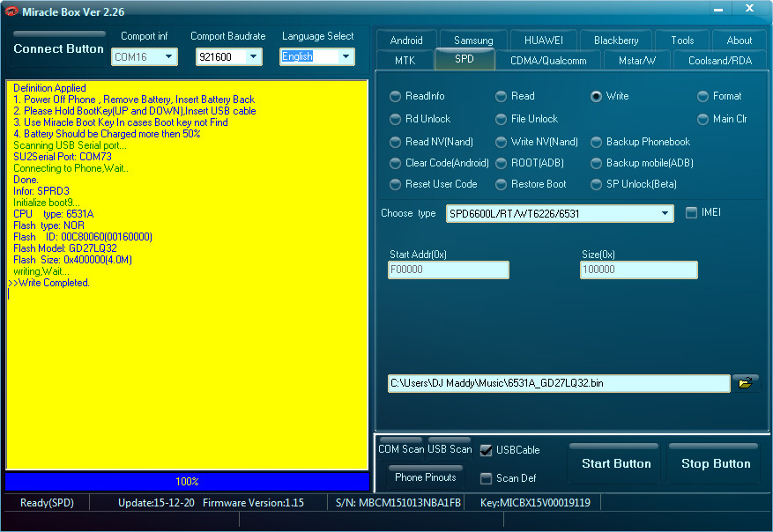Click the Key:MICBX15V00019119 status entry
Screen dimensions: 773x532
coord(535,502)
